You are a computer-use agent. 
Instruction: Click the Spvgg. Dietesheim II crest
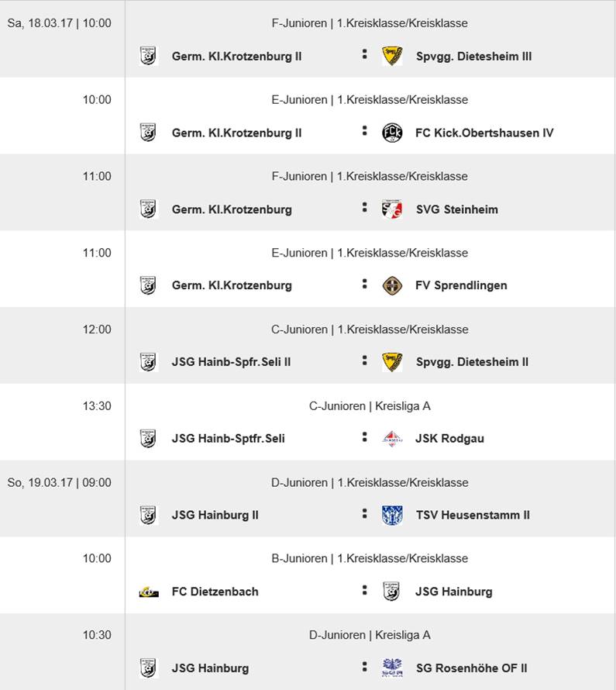(392, 362)
